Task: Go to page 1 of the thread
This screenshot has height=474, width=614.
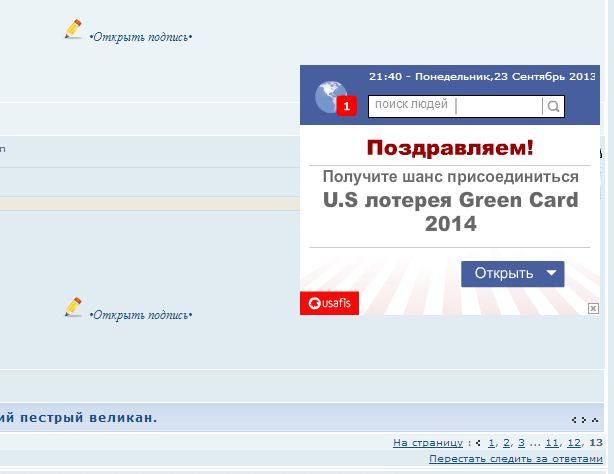Action: tap(491, 443)
